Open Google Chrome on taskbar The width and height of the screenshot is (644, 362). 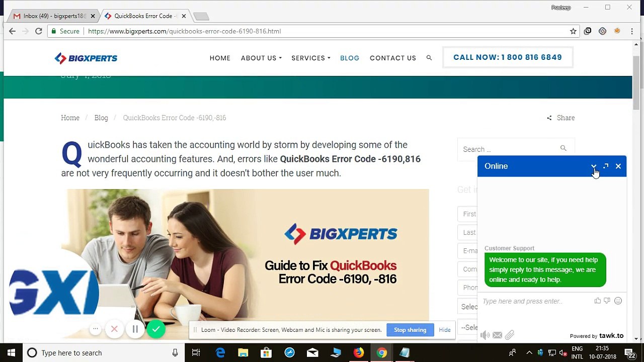(382, 353)
